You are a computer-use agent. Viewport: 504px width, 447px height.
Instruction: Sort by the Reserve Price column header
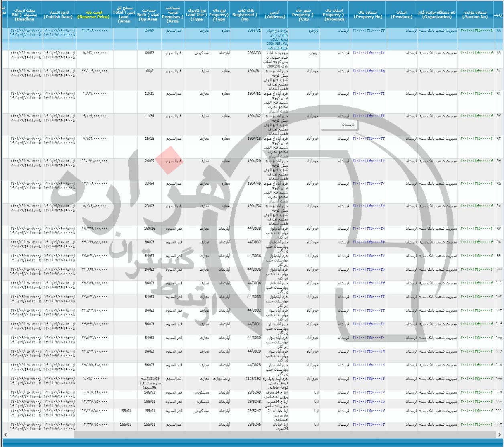click(93, 15)
